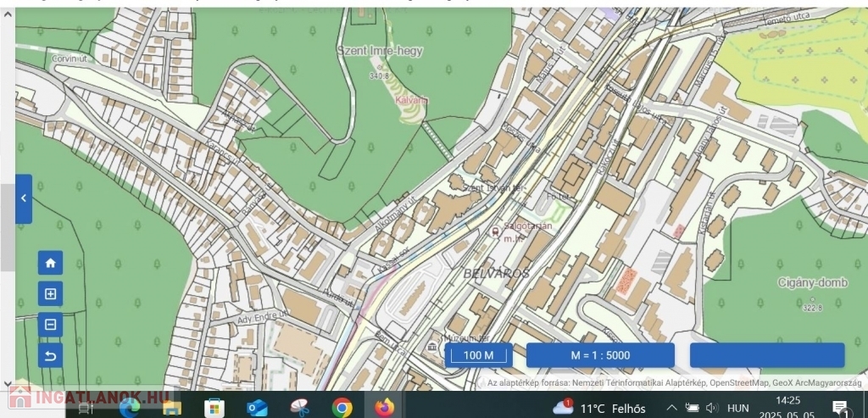Viewport: 868px width, 418px height.
Task: Click the Múzeum tér museum icon
Action: [433, 347]
